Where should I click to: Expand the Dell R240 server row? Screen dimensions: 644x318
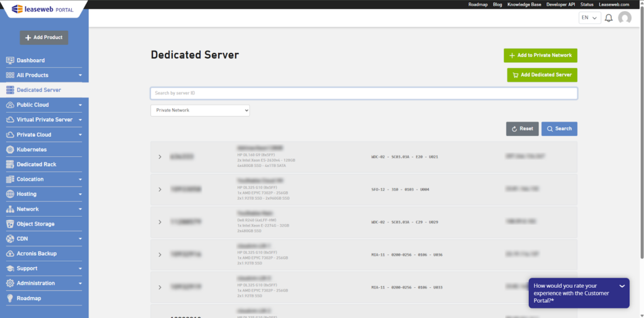pyautogui.click(x=160, y=222)
